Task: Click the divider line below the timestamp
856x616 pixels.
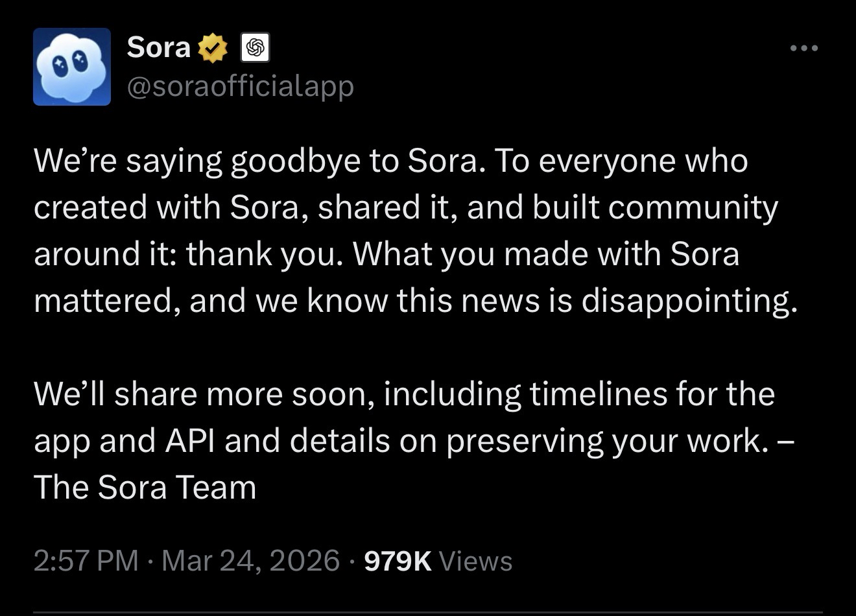Action: coord(428,612)
